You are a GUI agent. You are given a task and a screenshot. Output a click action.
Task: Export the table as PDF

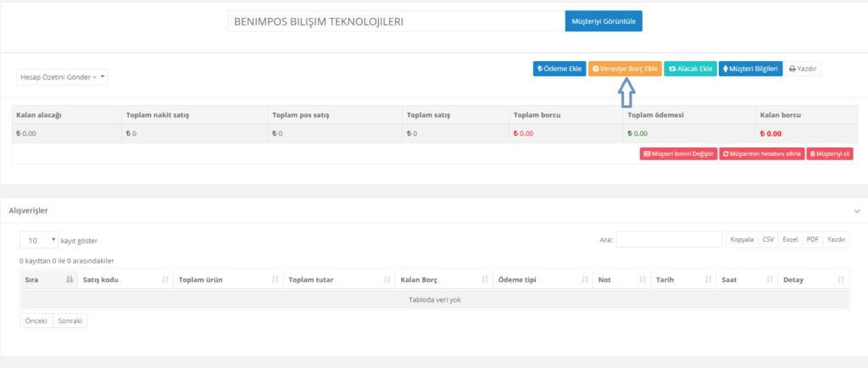(x=812, y=240)
